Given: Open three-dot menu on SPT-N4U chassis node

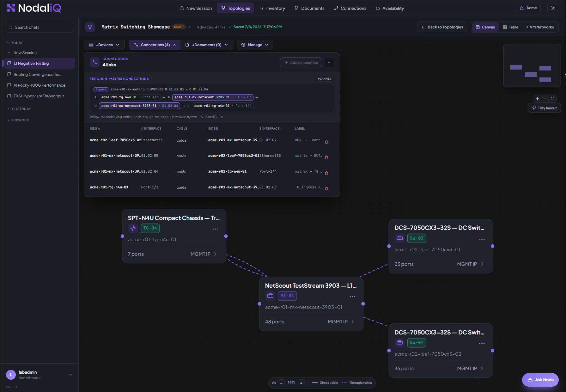Looking at the screenshot, I should click(215, 229).
